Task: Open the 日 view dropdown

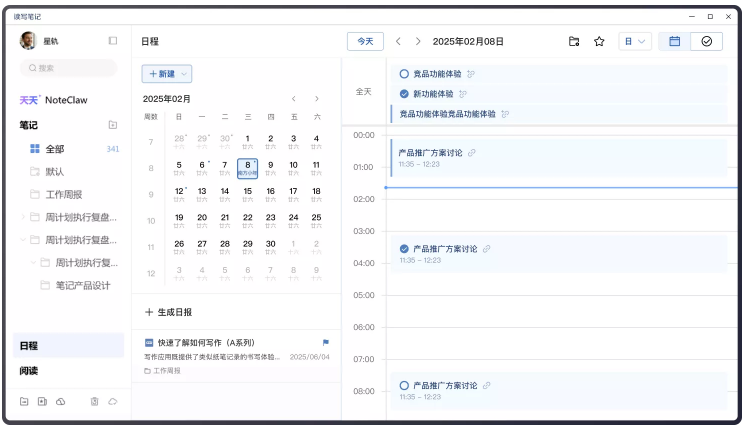Action: click(635, 41)
